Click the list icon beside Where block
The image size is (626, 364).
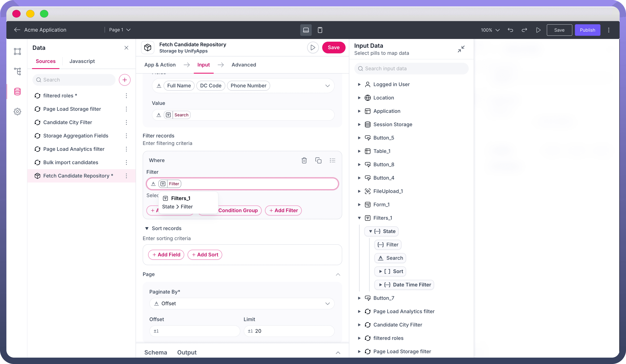click(x=332, y=160)
